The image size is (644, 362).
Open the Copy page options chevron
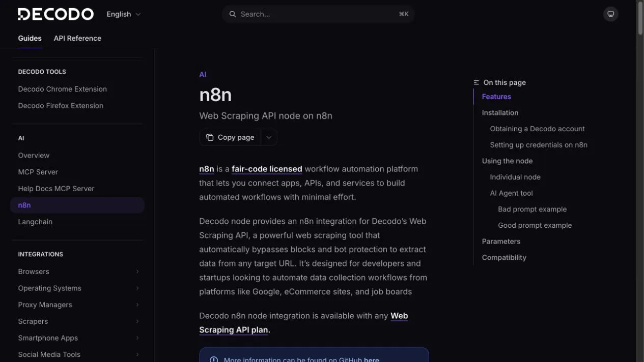pos(269,137)
